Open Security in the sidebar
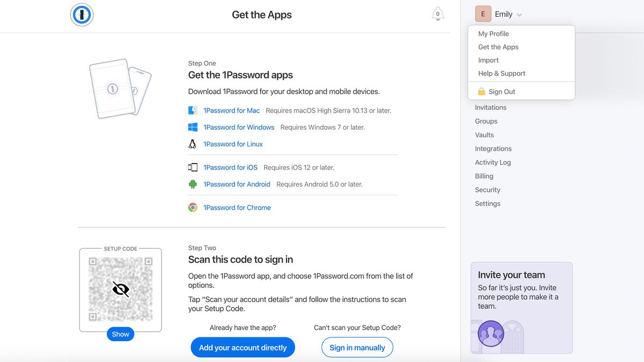644x362 pixels. (x=487, y=189)
